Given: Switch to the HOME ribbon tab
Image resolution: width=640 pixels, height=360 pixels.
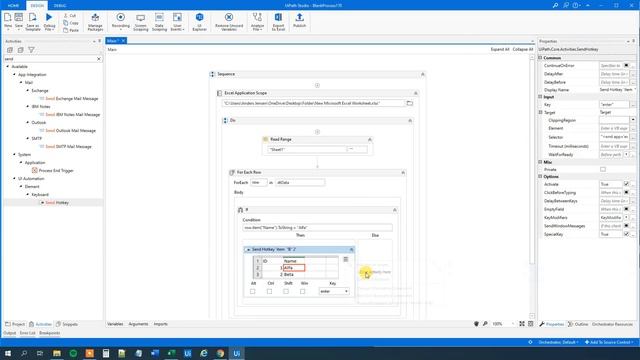Looking at the screenshot, I should click(x=13, y=6).
